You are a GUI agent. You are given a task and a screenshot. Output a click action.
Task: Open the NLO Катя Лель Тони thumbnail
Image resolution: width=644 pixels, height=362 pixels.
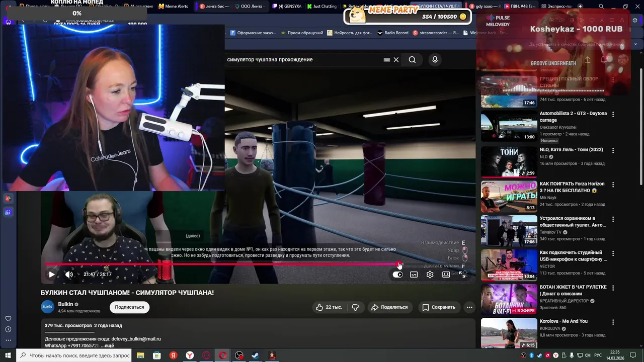tap(509, 162)
